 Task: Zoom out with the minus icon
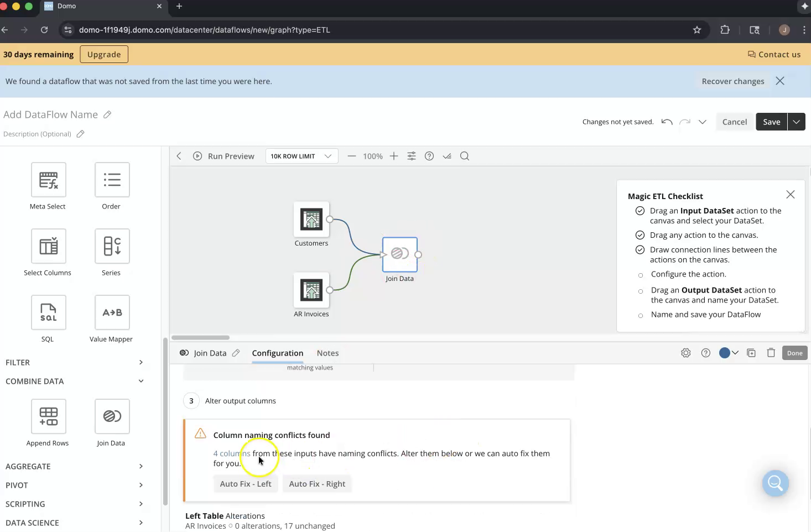(351, 156)
